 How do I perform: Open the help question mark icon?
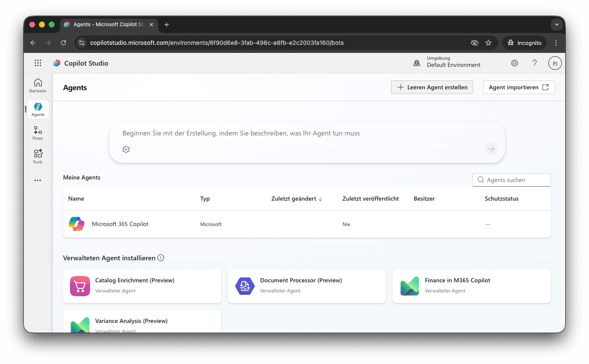click(x=535, y=63)
